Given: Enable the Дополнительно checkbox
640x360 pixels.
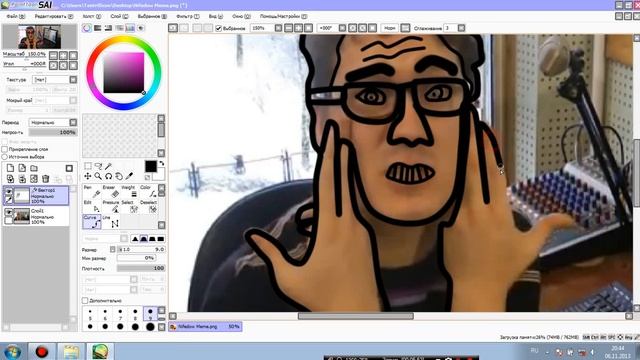Looking at the screenshot, I should [85, 300].
